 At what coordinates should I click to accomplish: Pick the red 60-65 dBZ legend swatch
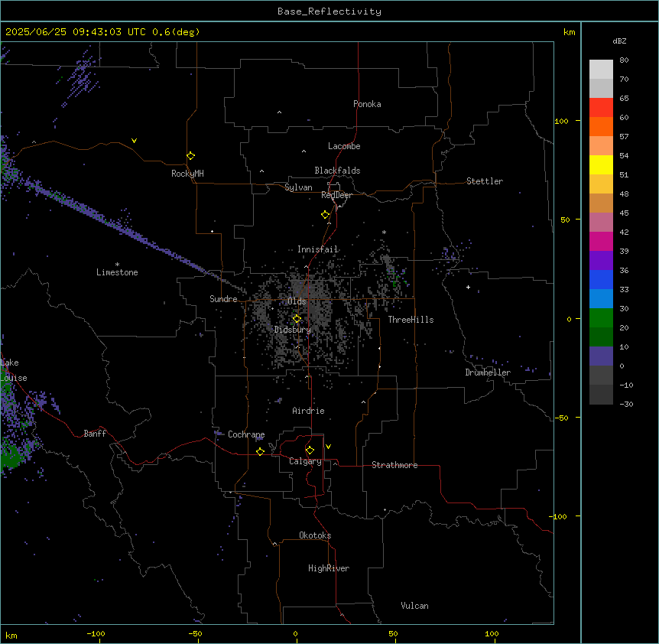601,107
